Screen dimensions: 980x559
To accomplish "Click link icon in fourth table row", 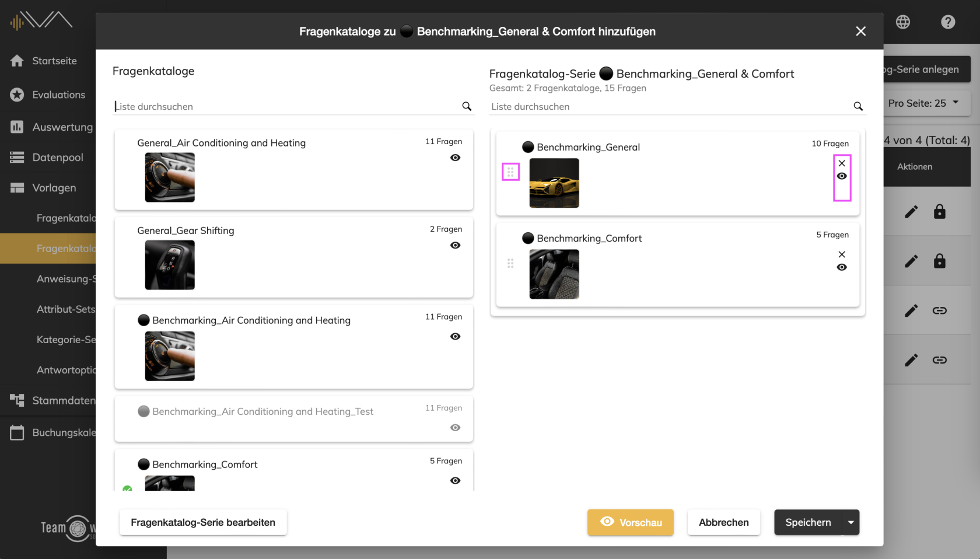I will click(939, 360).
